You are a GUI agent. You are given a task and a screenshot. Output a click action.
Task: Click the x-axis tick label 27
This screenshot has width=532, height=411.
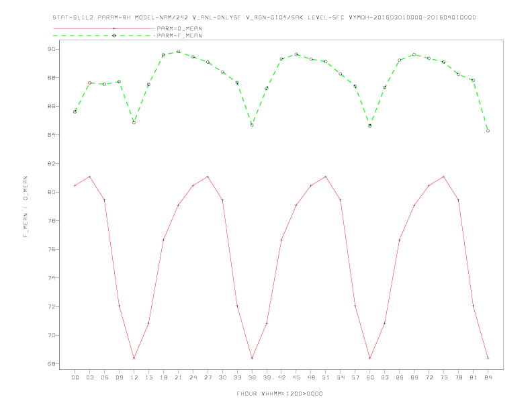pyautogui.click(x=208, y=377)
